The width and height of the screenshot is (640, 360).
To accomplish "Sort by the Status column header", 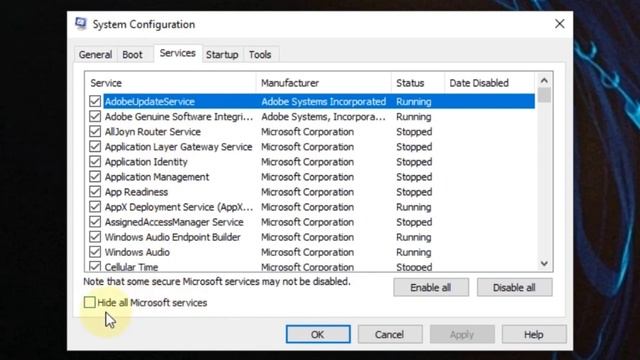I will [x=418, y=83].
